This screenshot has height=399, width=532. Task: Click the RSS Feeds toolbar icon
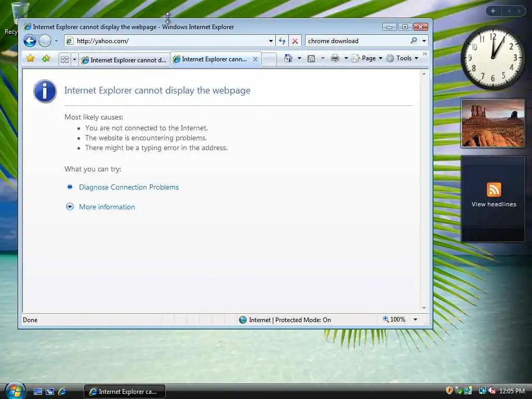(311, 59)
